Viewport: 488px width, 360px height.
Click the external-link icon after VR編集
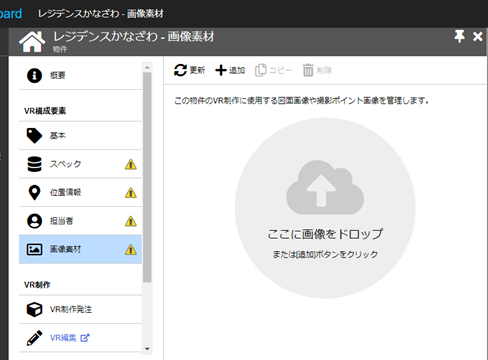85,338
